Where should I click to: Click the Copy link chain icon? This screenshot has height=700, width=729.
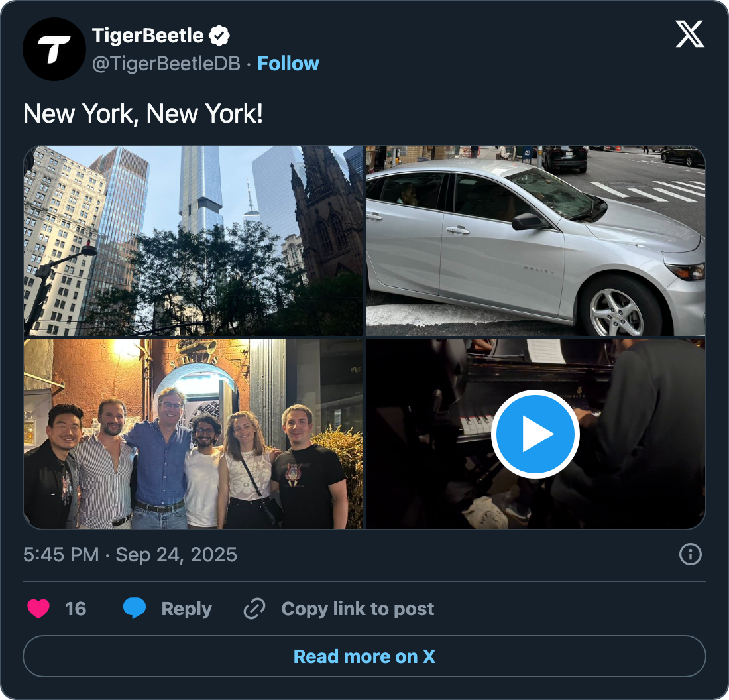tap(254, 608)
